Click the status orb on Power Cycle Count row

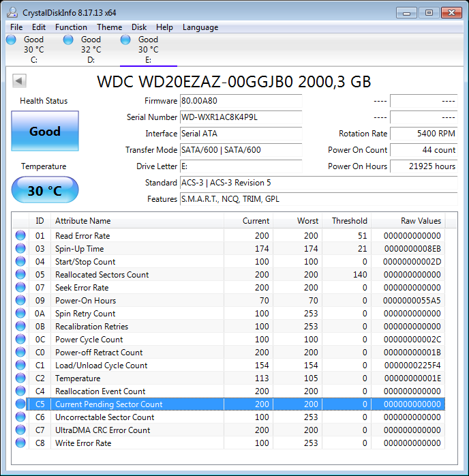(20, 339)
